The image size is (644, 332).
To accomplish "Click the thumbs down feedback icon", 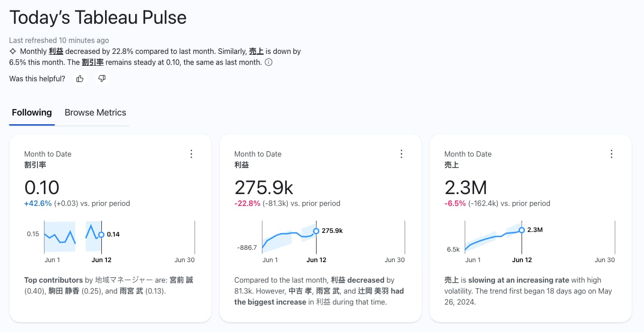I will coord(101,78).
